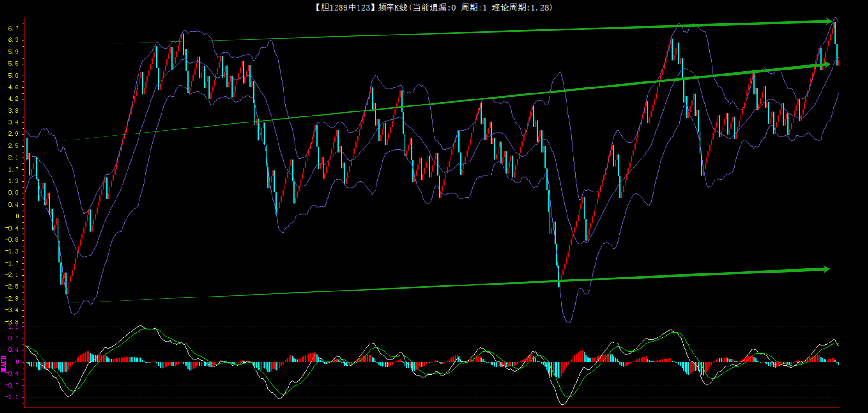The image size is (868, 413).
Task: Select the 2.9 price axis label
Action: tap(13, 134)
